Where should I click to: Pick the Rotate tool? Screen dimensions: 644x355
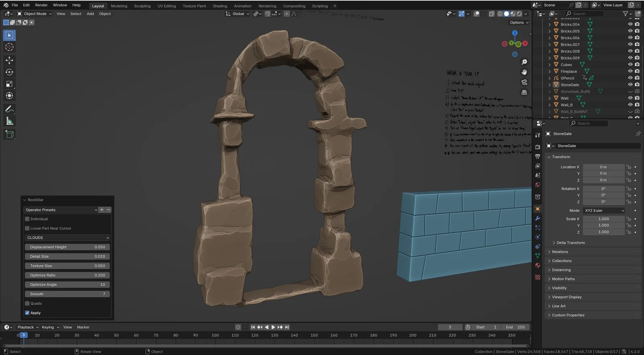pyautogui.click(x=9, y=72)
